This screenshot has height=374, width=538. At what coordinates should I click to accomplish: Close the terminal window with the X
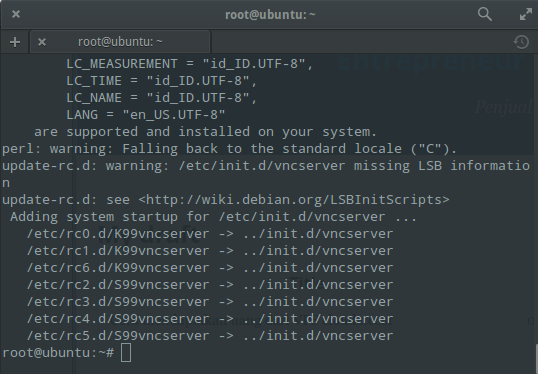pyautogui.click(x=16, y=14)
